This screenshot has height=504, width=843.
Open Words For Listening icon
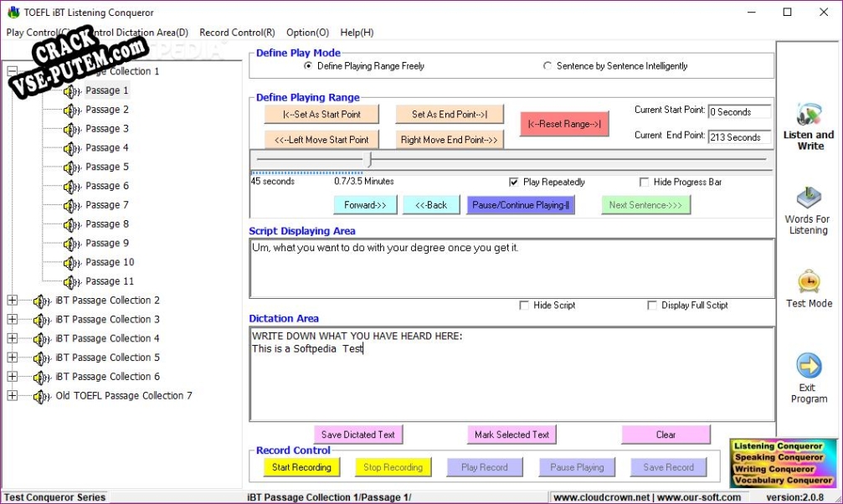click(809, 198)
